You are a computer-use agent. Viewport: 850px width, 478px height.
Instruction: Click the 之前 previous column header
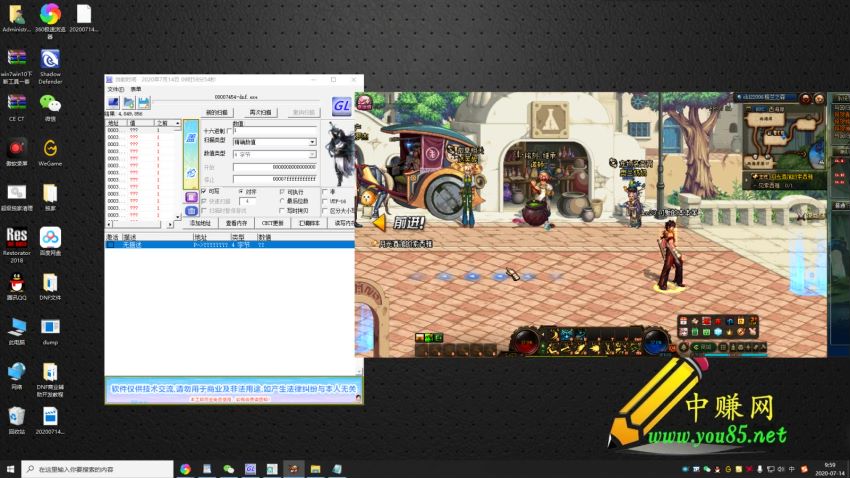pyautogui.click(x=164, y=124)
